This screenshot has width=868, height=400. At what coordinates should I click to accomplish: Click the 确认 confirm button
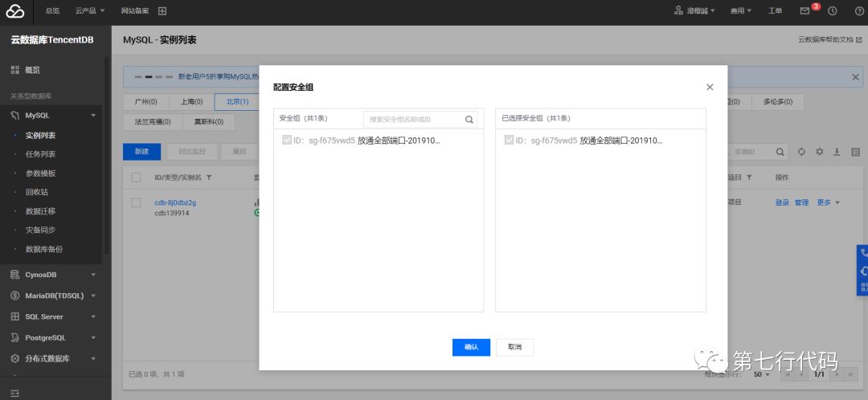[471, 347]
